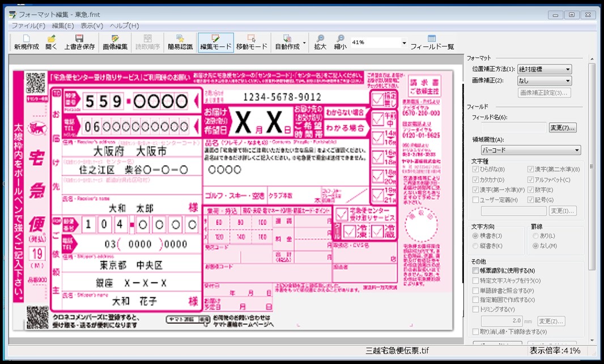This screenshot has width=604, height=364.
Task: Click the properties panel scroll-up arrow
Action: click(592, 59)
